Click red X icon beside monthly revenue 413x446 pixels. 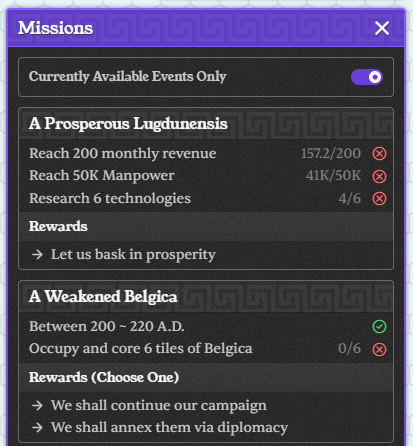coord(379,154)
